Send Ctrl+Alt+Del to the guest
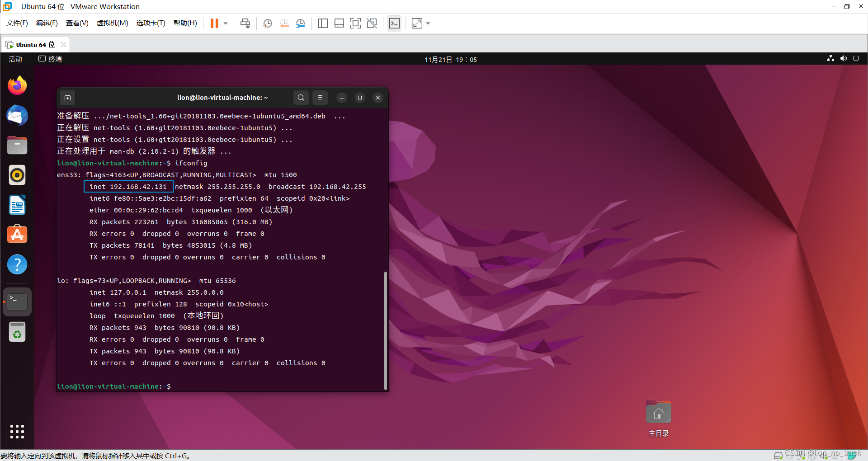 click(x=245, y=23)
